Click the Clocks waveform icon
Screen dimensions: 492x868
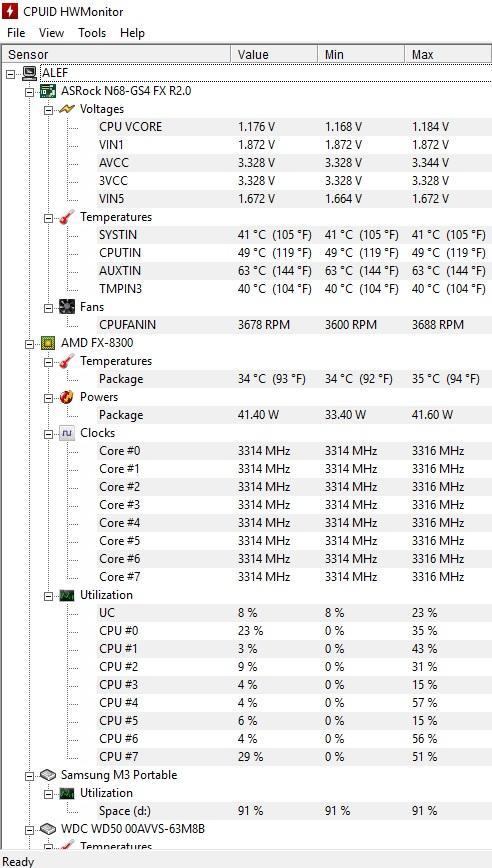(66, 433)
